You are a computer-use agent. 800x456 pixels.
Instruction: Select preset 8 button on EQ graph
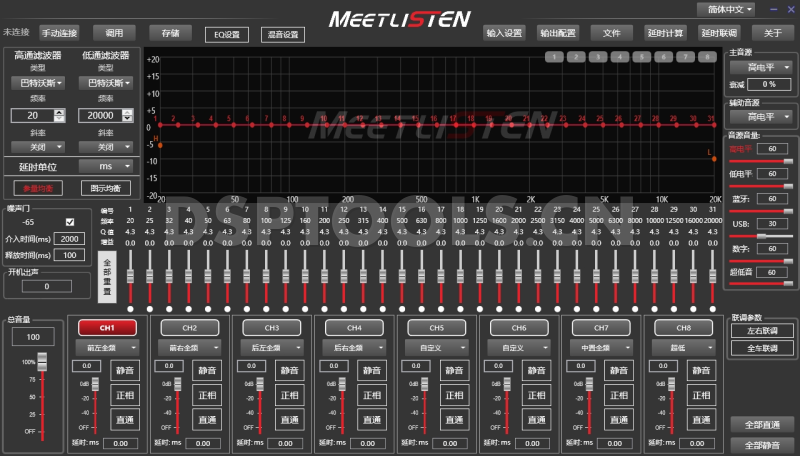click(x=707, y=57)
